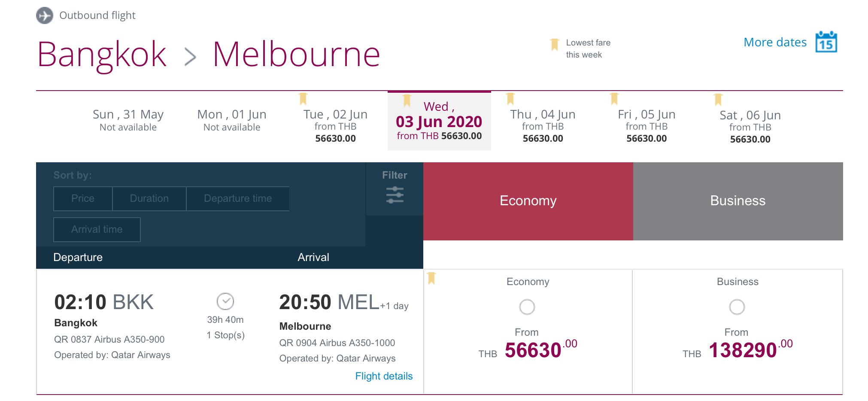Select the Economy fare radio button
This screenshot has height=401, width=868.
527,307
